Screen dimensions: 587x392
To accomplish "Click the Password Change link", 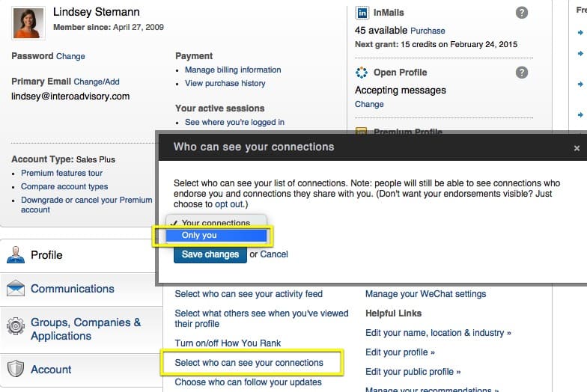I will point(70,56).
